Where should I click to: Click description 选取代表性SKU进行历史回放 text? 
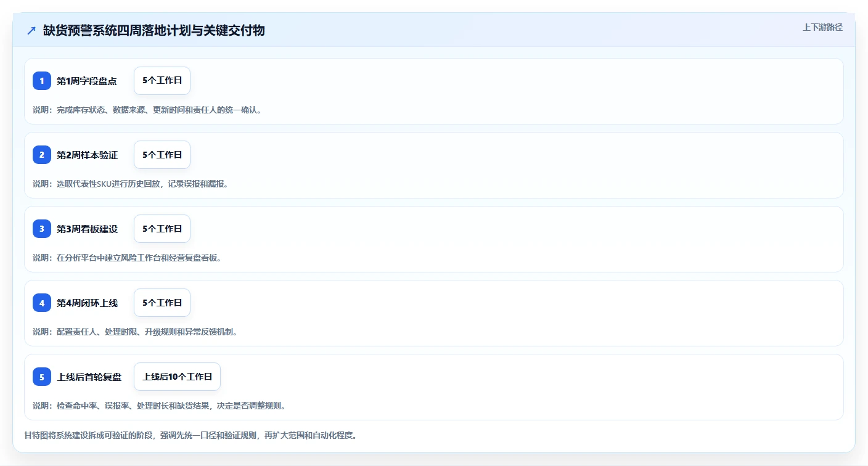tap(131, 184)
